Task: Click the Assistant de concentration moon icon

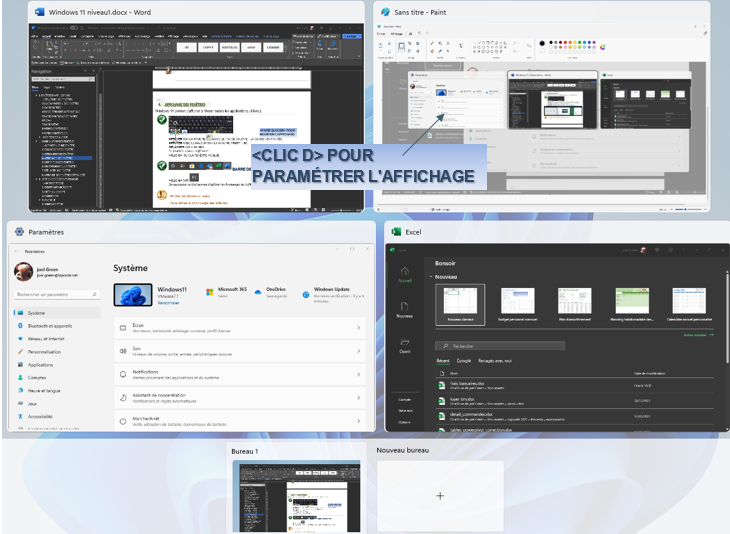Action: 123,398
